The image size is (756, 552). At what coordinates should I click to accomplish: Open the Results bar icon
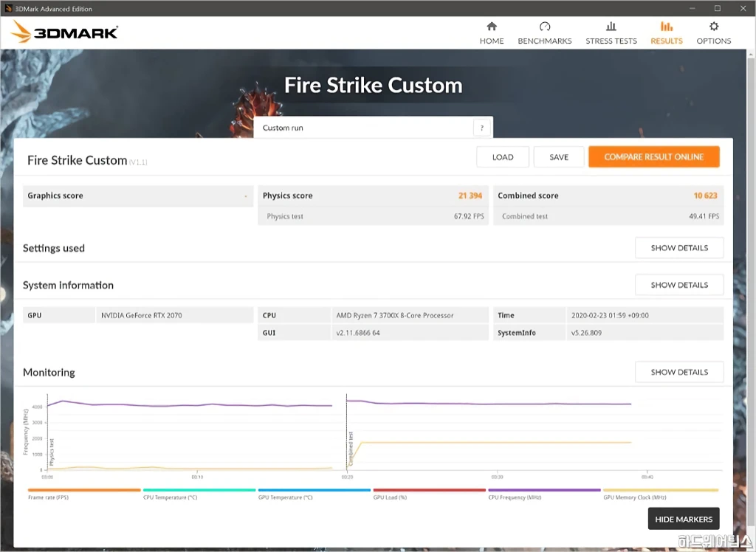tap(667, 26)
